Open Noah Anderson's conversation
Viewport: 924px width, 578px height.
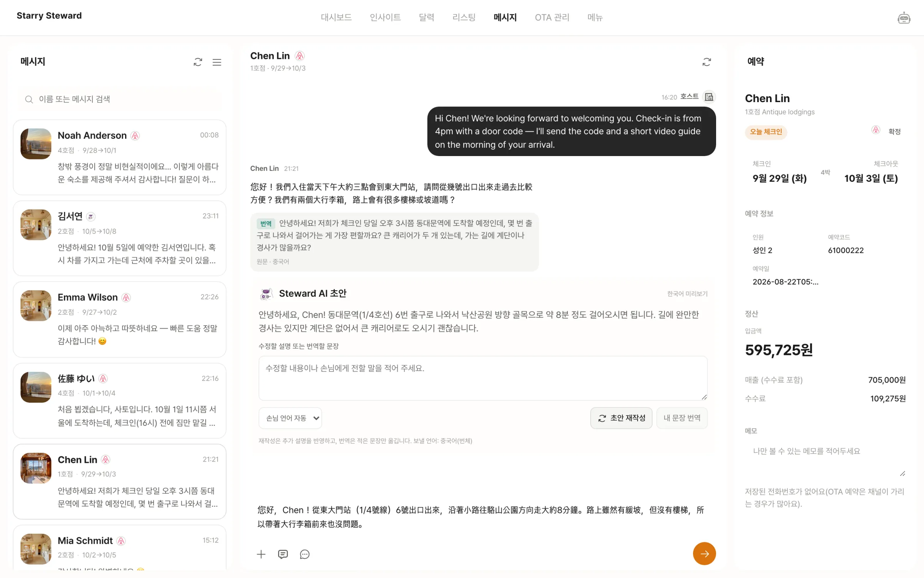(120, 157)
